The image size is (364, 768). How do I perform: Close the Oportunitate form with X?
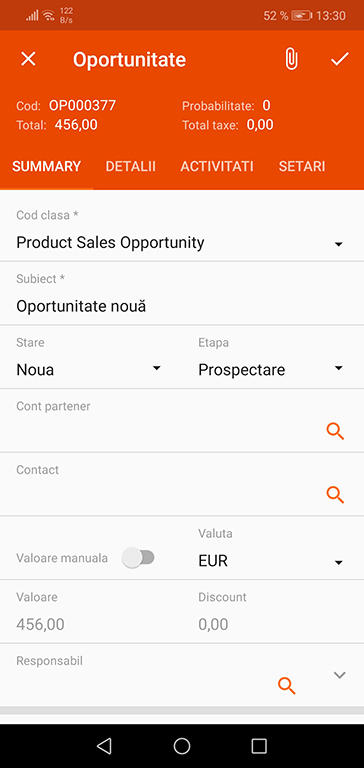pyautogui.click(x=28, y=59)
